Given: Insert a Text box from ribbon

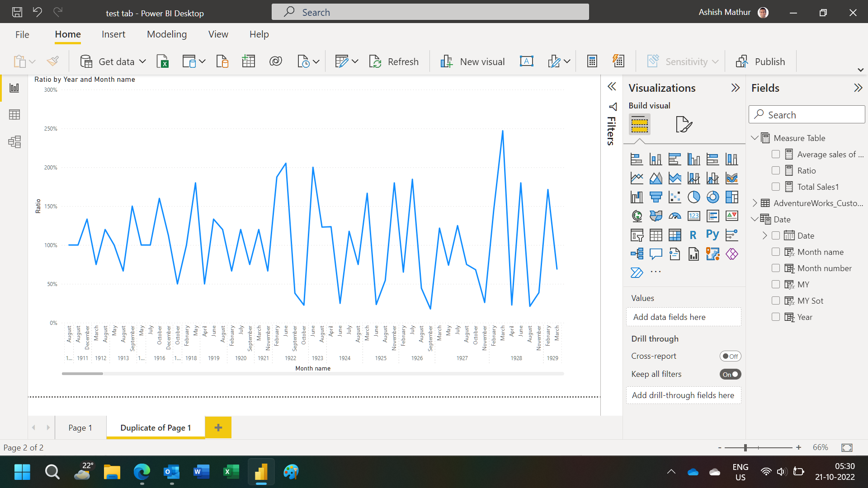Looking at the screenshot, I should [x=527, y=61].
